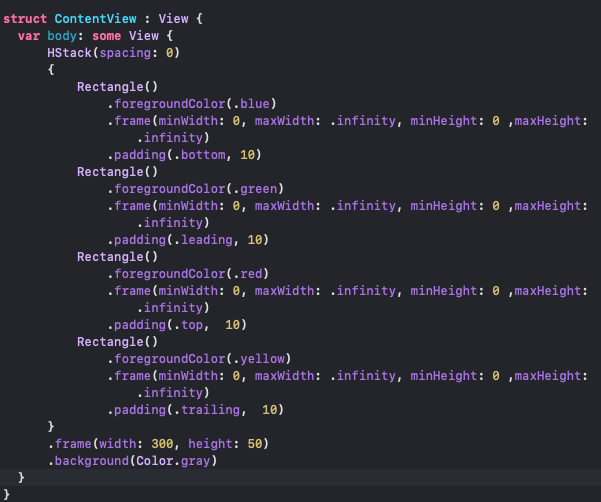Click 'Color' in Color.gray

[x=155, y=461]
